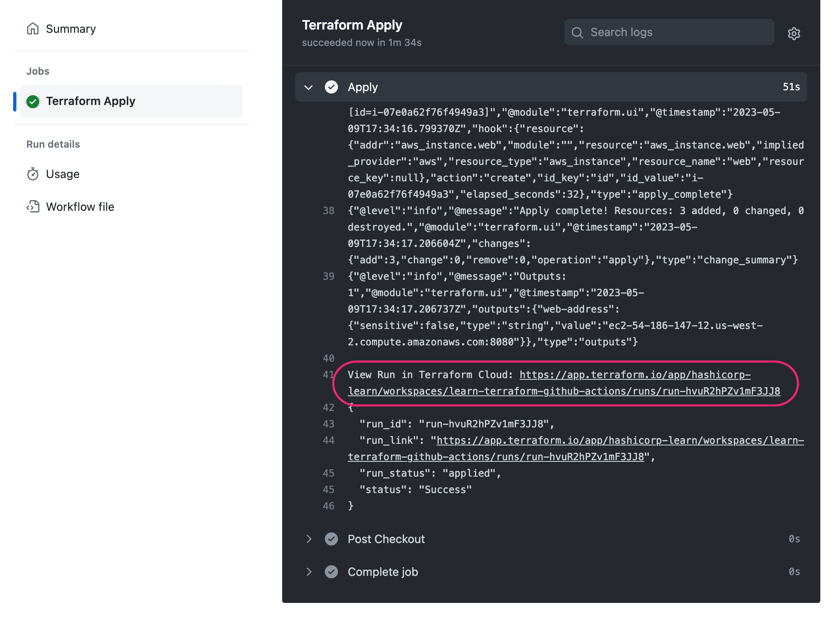Click the Apply step checkmark status icon
Viewport: 840px width, 630px height.
331,87
